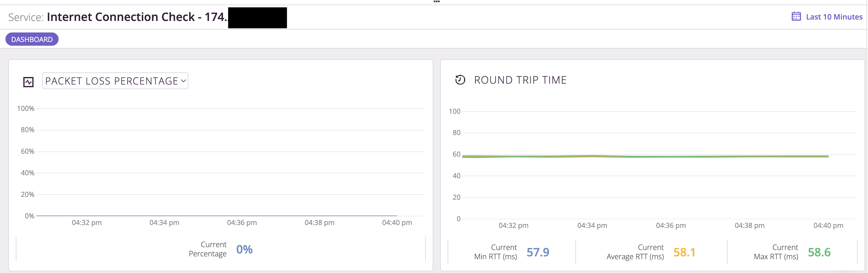Viewport: 868px width, 273px height.
Task: Click the three-dot drag handle at top center
Action: tap(436, 2)
